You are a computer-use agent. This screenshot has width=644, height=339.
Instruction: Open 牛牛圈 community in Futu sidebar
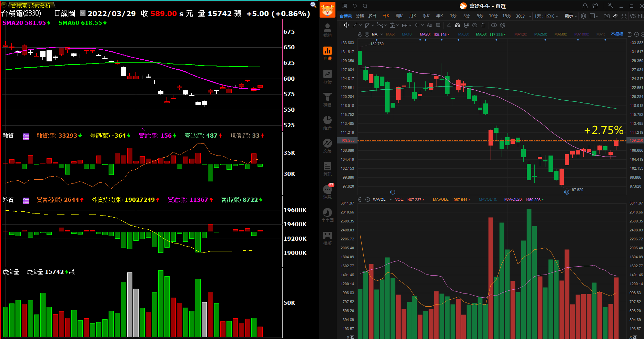(x=327, y=215)
